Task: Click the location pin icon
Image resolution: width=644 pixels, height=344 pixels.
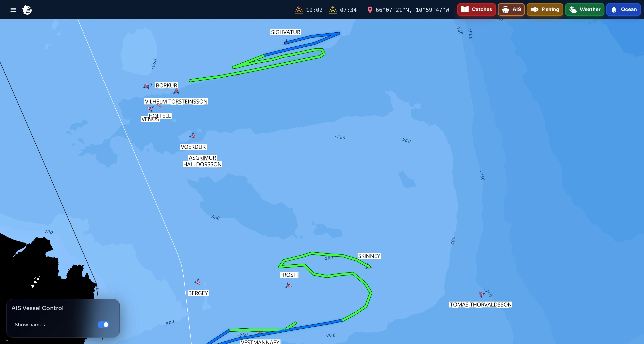Action: (370, 10)
